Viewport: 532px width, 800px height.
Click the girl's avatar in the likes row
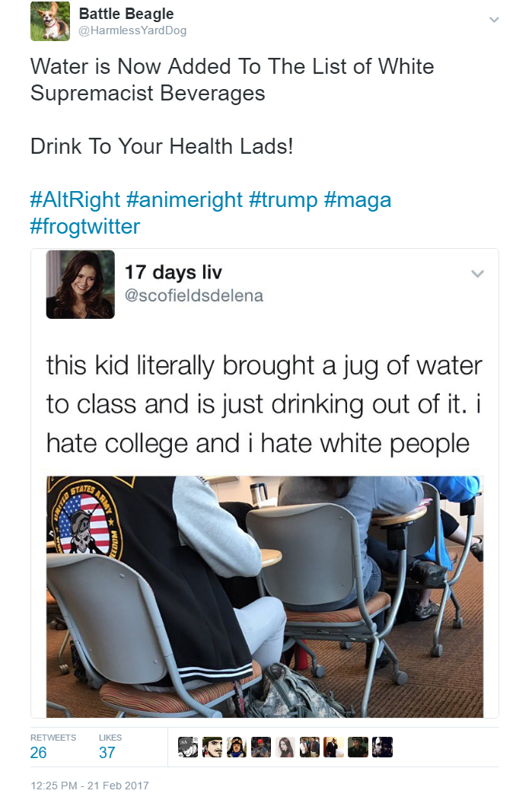click(x=285, y=747)
